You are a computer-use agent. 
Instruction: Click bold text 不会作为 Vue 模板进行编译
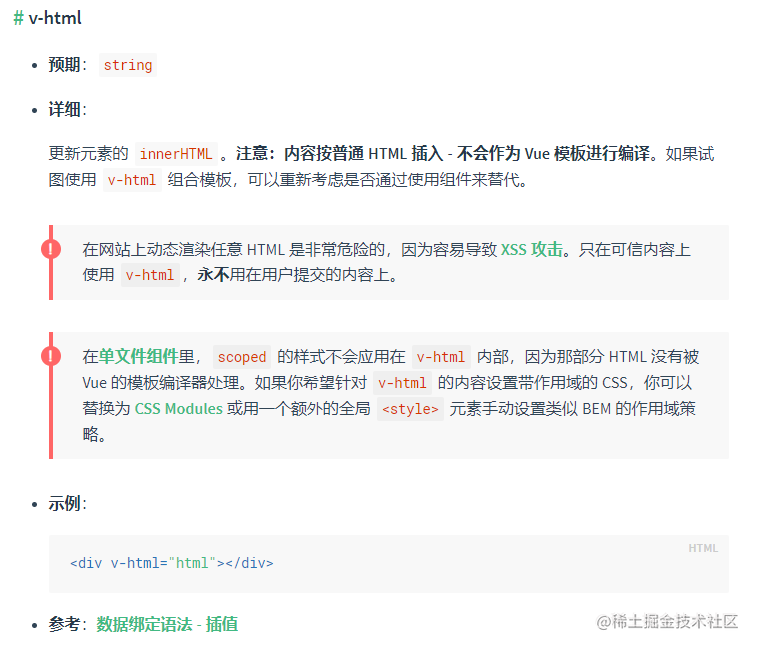(x=553, y=154)
